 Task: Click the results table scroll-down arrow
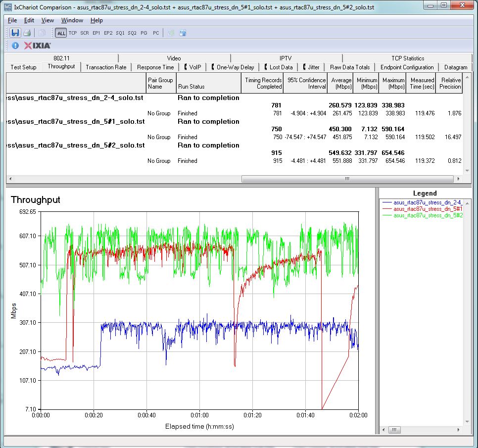(x=467, y=171)
